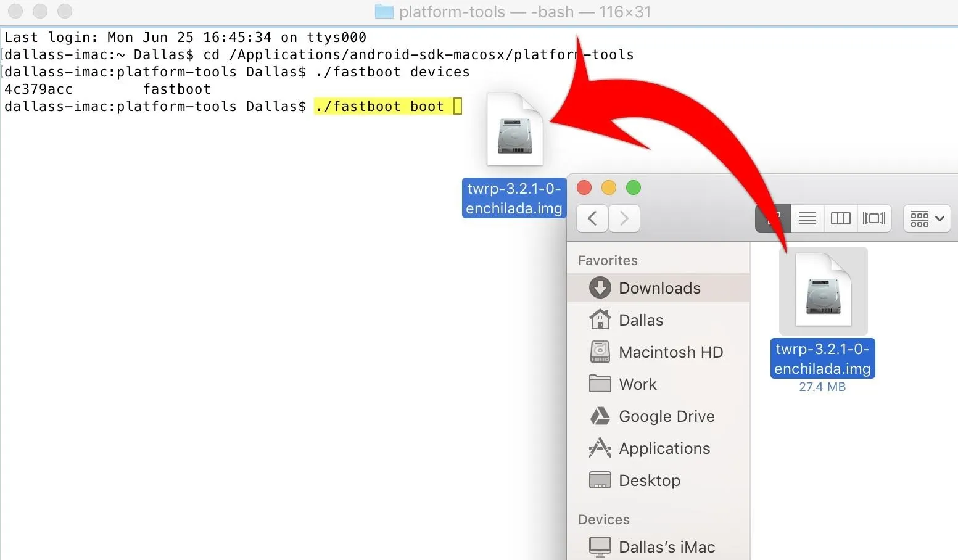Click the ./fastboot boot command text
Viewport: 958px width, 560px height.
379,106
